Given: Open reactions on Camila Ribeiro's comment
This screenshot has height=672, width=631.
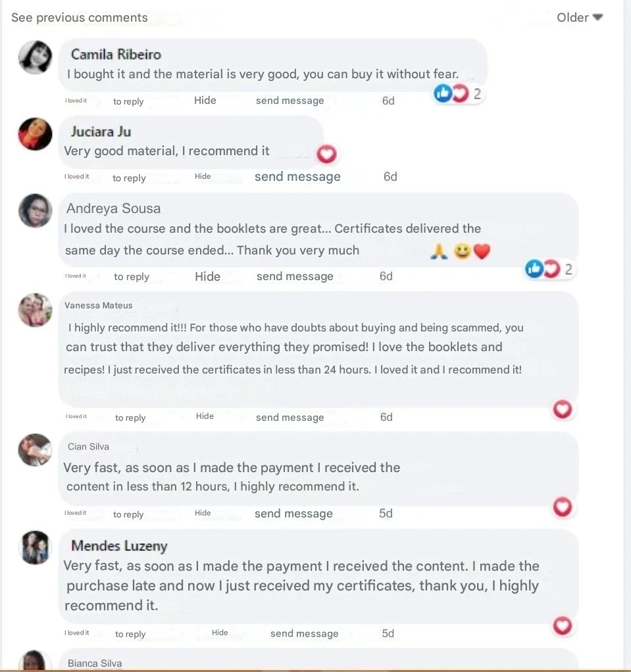Looking at the screenshot, I should point(458,94).
